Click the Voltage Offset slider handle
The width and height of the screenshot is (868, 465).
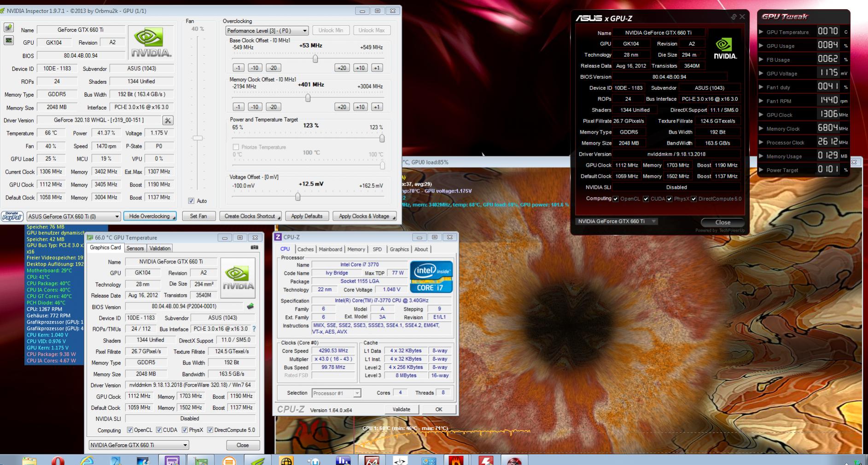298,197
